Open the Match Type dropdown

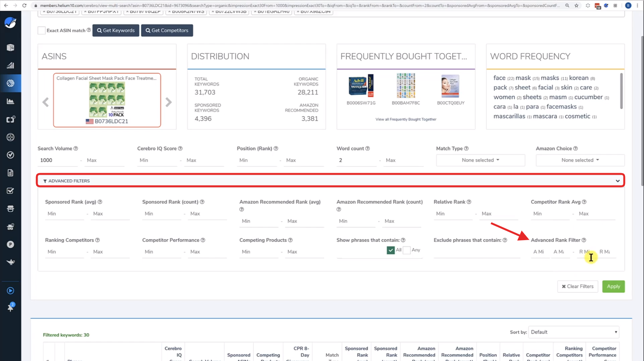pos(480,160)
